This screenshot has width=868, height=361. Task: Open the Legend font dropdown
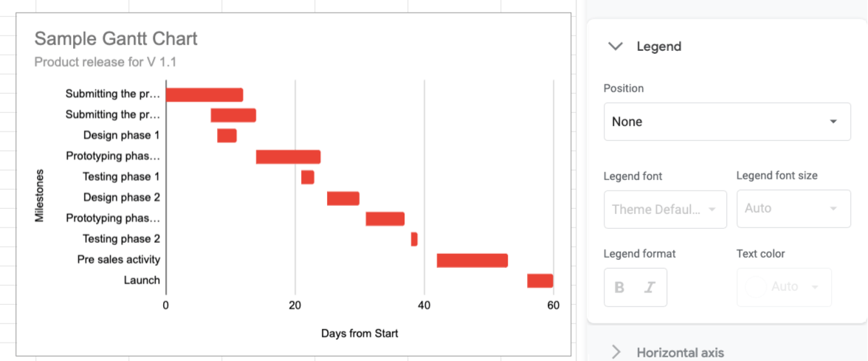click(x=664, y=209)
